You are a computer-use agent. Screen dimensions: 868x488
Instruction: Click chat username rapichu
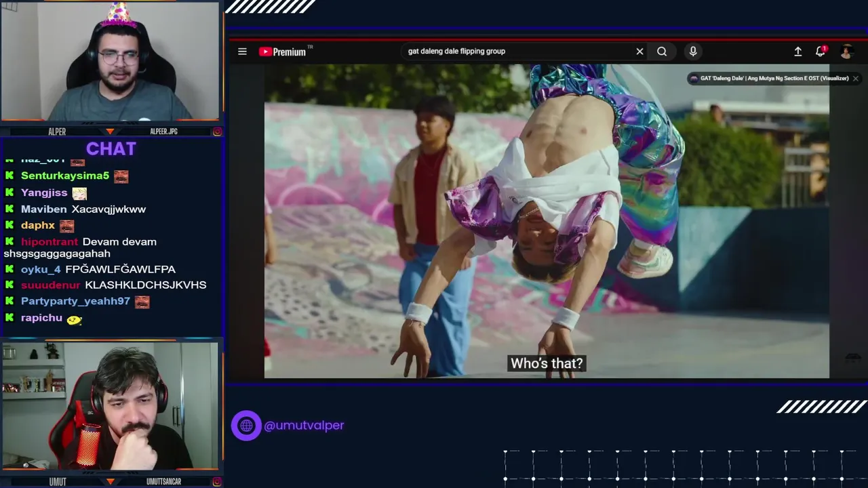coord(41,318)
